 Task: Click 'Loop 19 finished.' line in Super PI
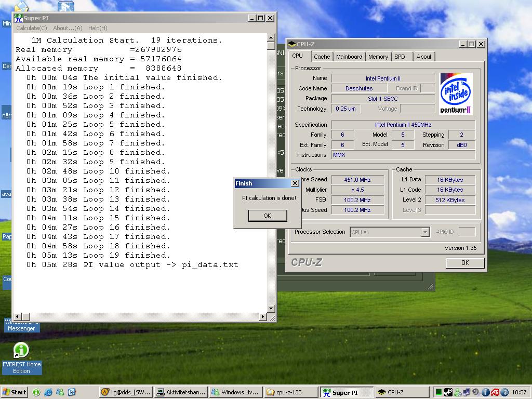(98, 255)
